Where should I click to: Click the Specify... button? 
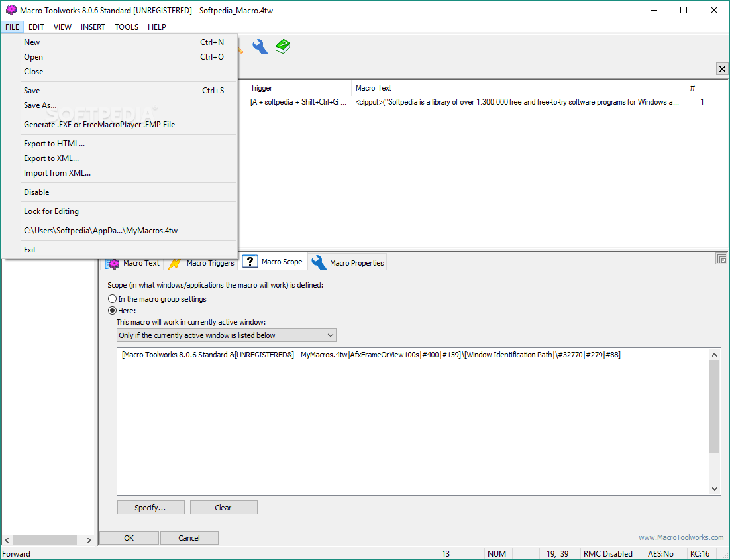point(151,508)
